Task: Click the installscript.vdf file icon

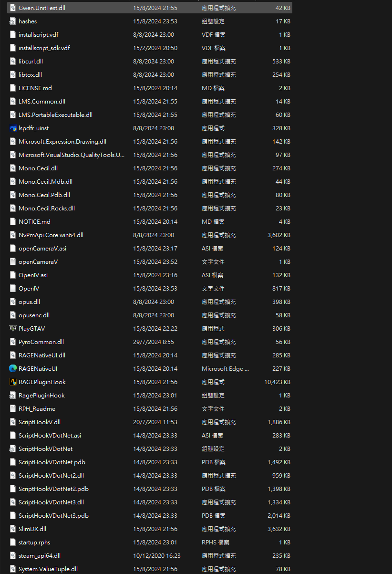Action: [13, 35]
